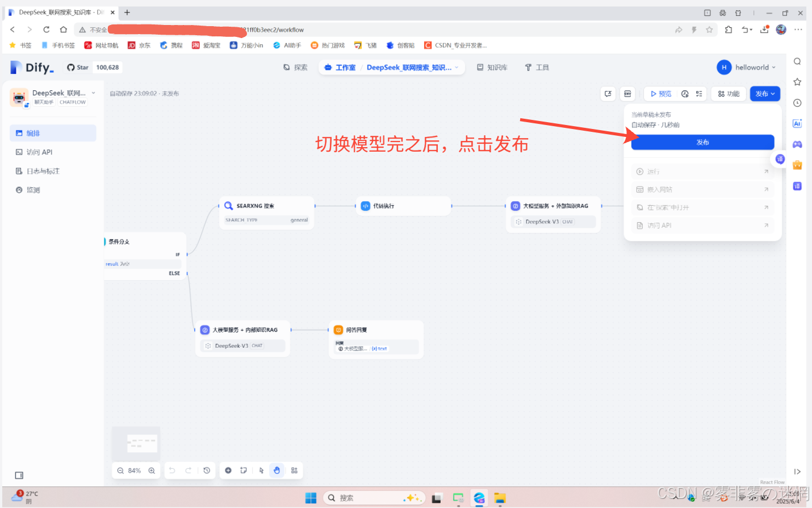Image resolution: width=812 pixels, height=508 pixels.
Task: Select 运行 in the publish panel
Action: pyautogui.click(x=702, y=172)
